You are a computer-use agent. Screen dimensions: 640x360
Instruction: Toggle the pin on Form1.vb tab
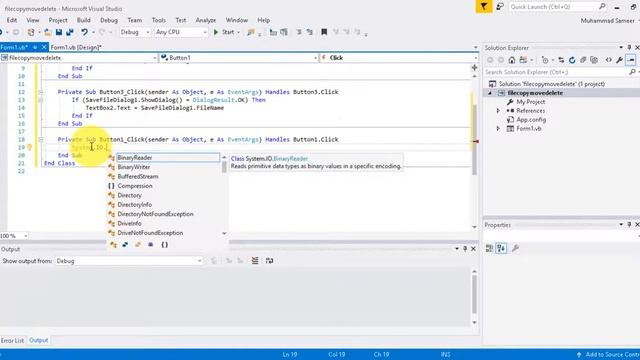point(35,47)
